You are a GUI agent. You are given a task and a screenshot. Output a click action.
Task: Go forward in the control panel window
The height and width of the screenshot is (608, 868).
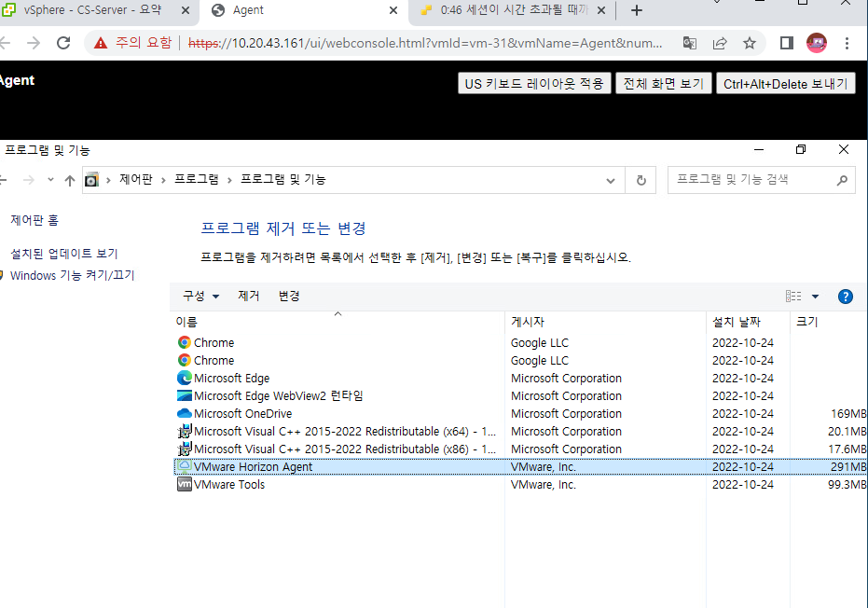29,180
